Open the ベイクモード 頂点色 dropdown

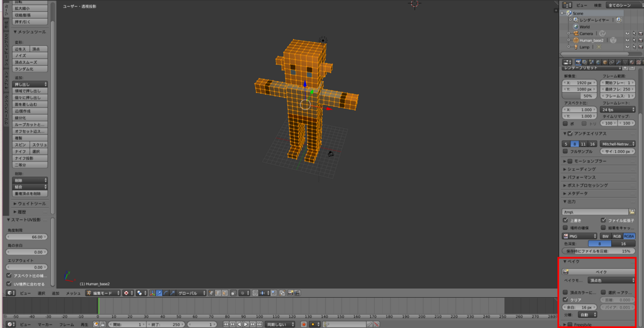[x=611, y=280]
